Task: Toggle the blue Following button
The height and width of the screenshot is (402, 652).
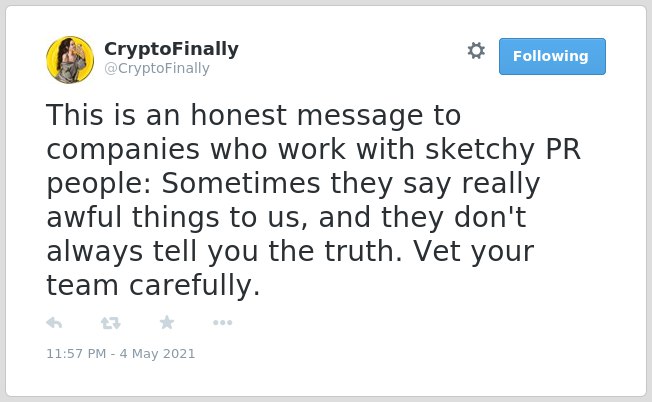Action: click(552, 57)
